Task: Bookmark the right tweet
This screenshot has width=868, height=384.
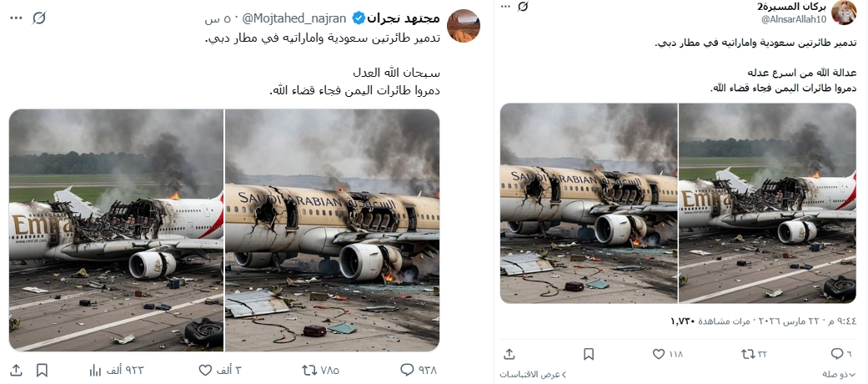Action: [x=589, y=353]
